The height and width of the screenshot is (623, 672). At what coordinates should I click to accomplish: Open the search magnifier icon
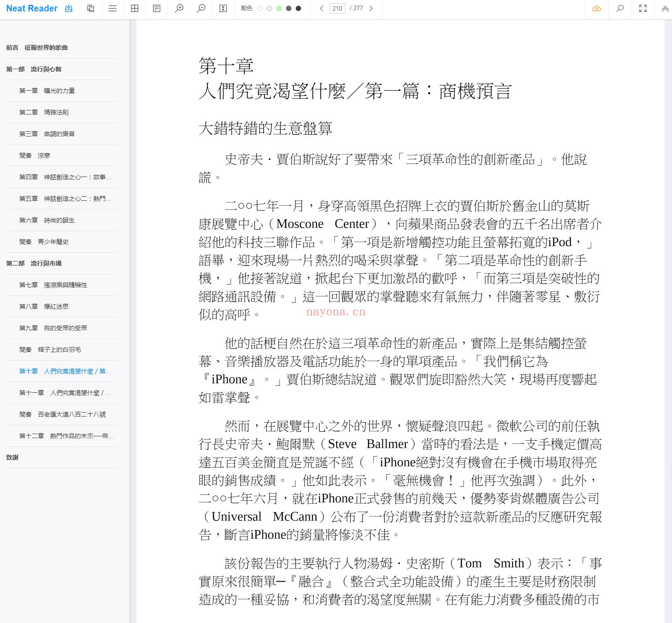pyautogui.click(x=620, y=8)
